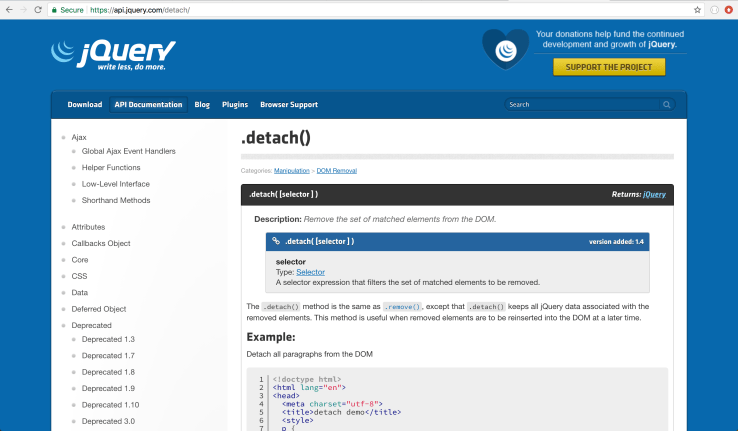Open the Blog nav item

[x=202, y=104]
